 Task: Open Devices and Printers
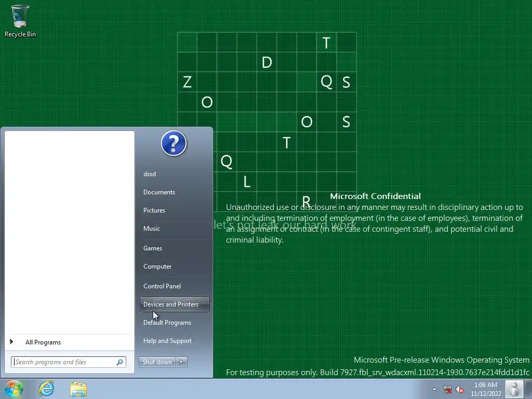175,304
